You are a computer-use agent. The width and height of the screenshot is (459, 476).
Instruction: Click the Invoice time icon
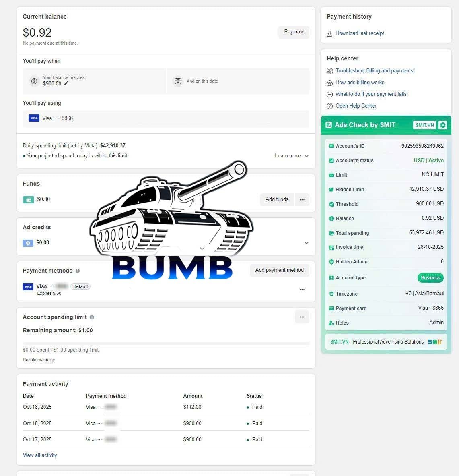click(x=331, y=247)
